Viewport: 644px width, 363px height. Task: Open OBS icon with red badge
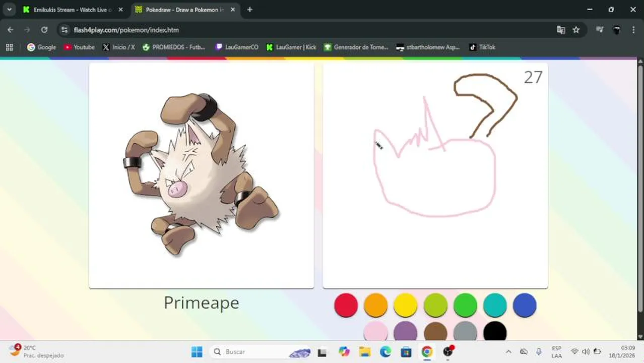(x=448, y=351)
